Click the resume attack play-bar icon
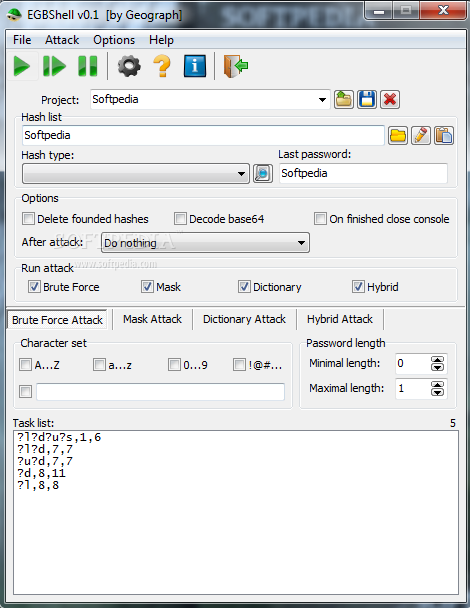This screenshot has width=470, height=608. [54, 66]
